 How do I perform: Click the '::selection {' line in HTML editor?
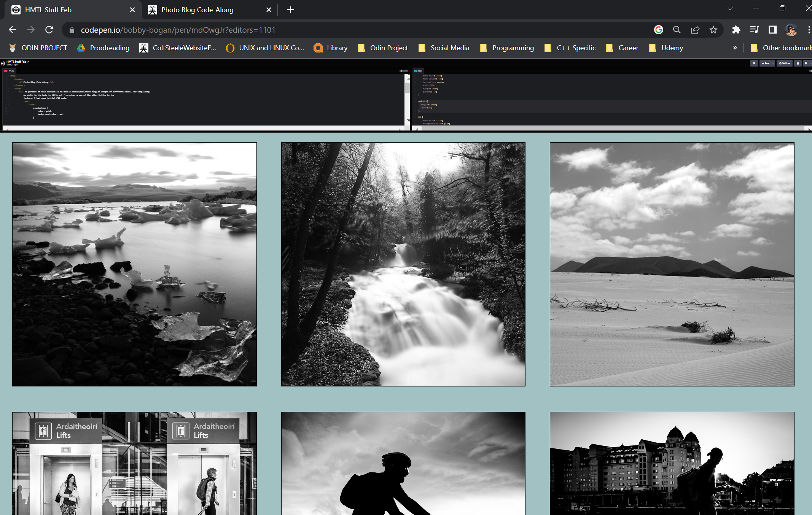40,108
